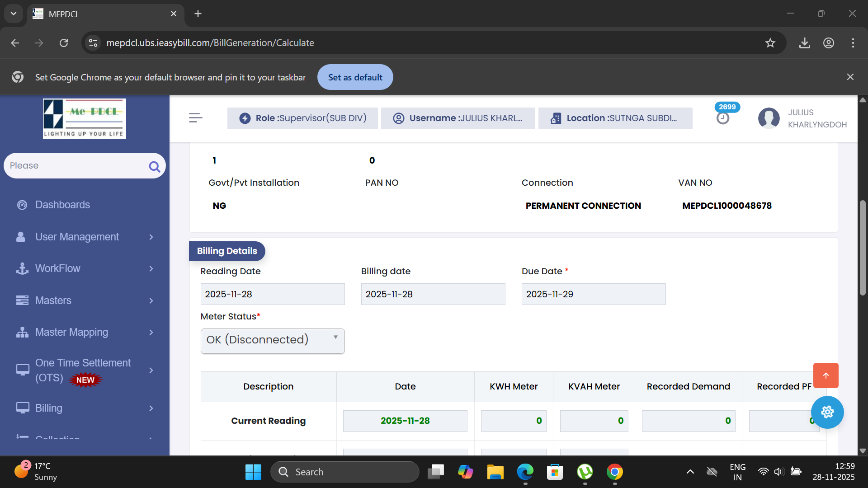Open File Explorer from the Windows taskbar

pyautogui.click(x=495, y=472)
